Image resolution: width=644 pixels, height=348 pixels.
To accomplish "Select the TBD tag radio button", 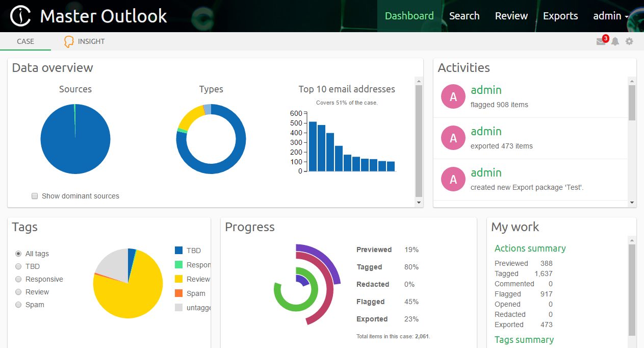I will 18,266.
